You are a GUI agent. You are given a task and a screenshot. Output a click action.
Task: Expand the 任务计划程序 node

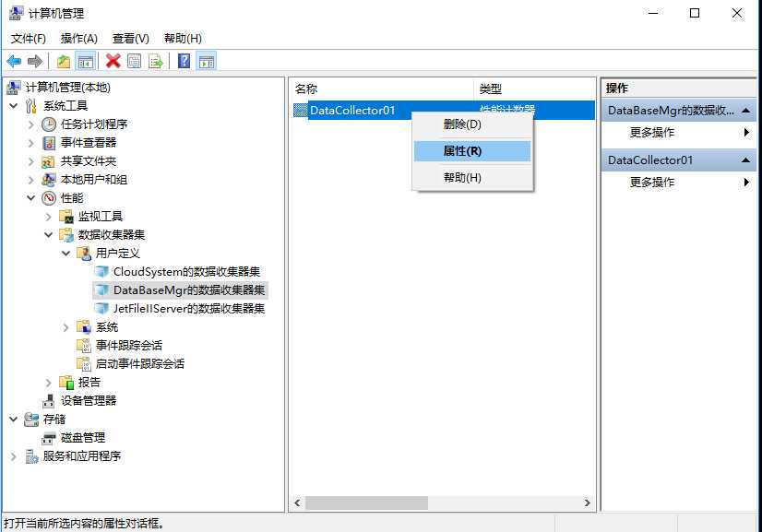[x=31, y=124]
